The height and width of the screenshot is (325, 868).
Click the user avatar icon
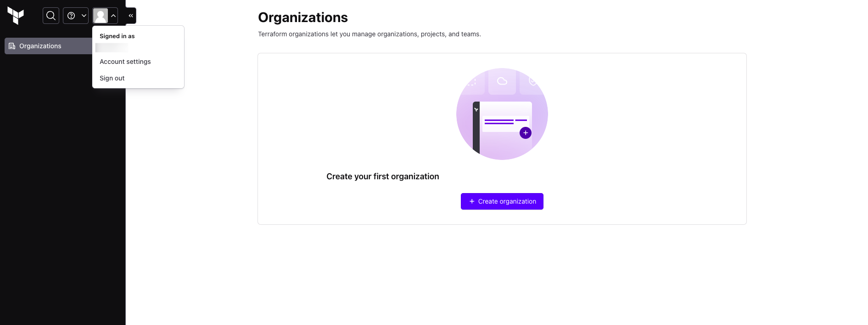(101, 16)
